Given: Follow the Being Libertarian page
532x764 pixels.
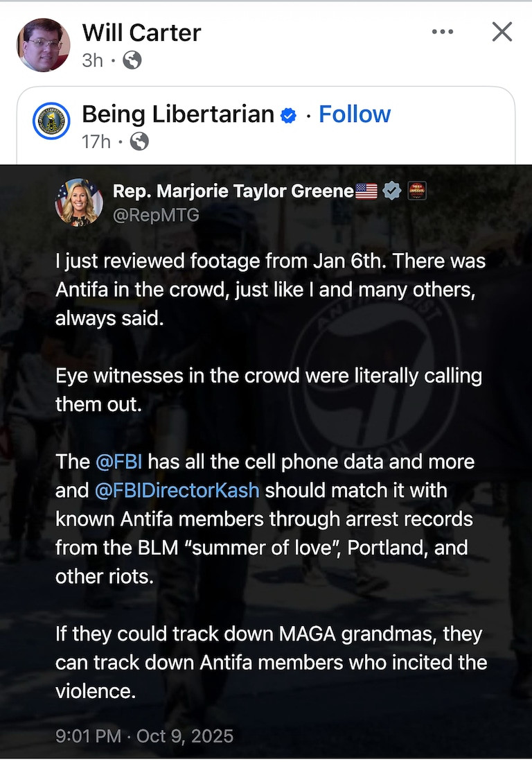Looking at the screenshot, I should coord(354,114).
